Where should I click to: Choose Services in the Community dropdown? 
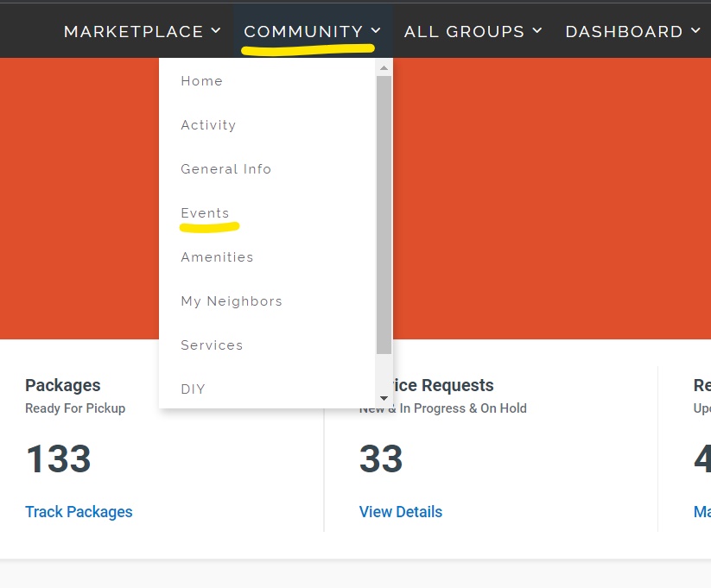tap(213, 345)
